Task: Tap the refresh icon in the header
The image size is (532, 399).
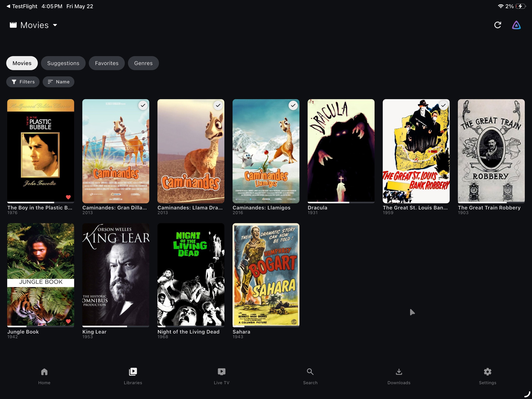Action: click(x=498, y=25)
